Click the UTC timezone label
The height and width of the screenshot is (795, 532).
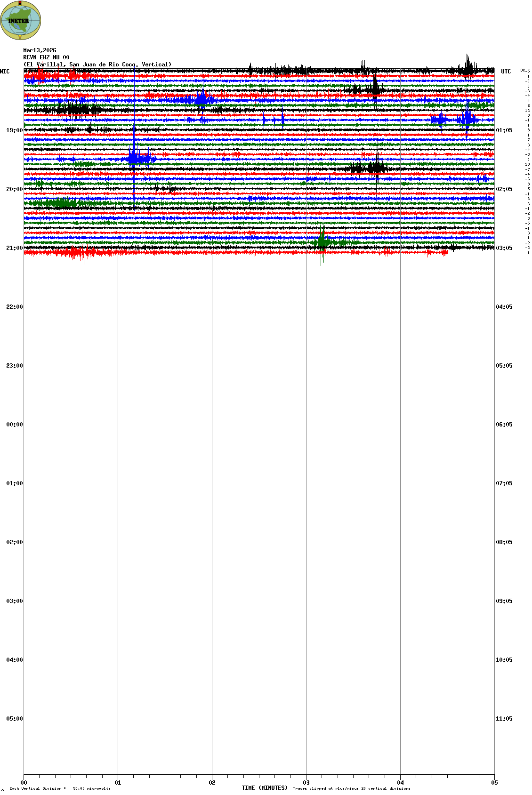[x=506, y=72]
